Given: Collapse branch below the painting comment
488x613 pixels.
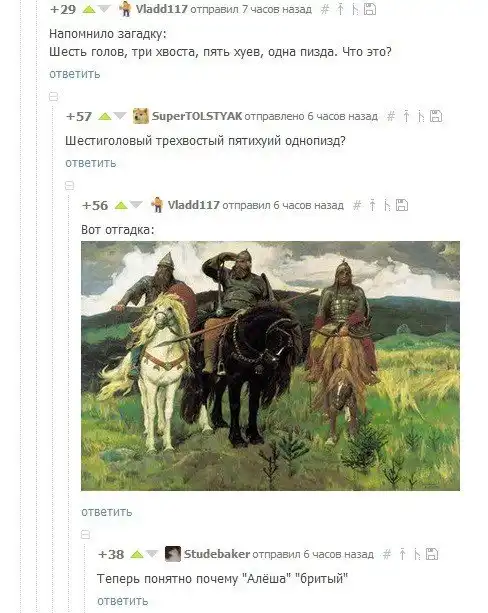Looking at the screenshot, I should tap(86, 534).
